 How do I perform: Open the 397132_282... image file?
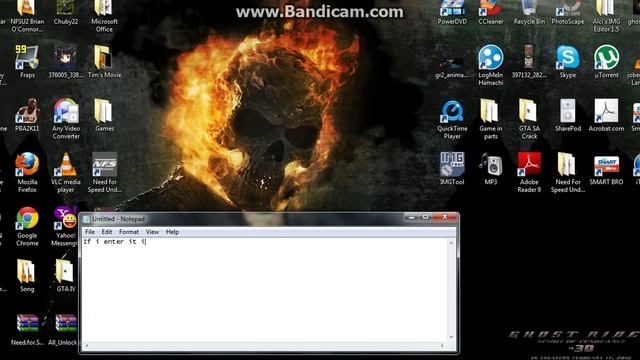point(529,61)
